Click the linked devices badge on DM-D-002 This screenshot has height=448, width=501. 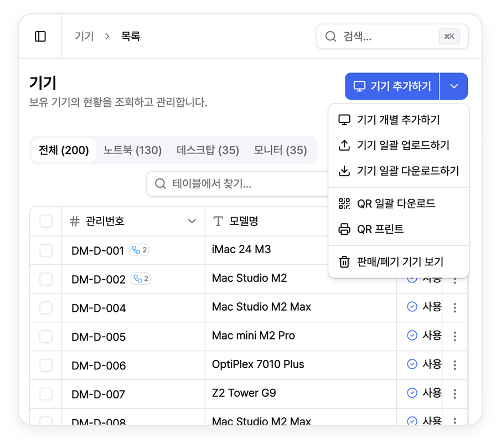(x=141, y=279)
